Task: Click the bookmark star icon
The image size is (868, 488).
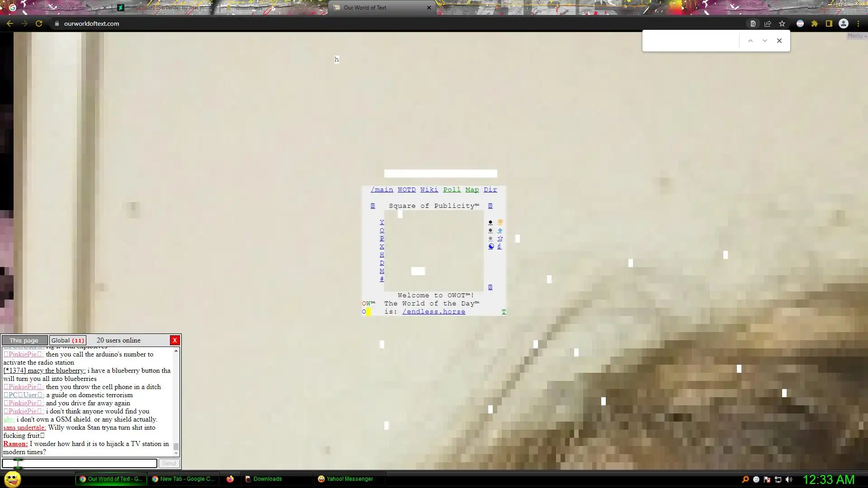Action: [x=782, y=23]
